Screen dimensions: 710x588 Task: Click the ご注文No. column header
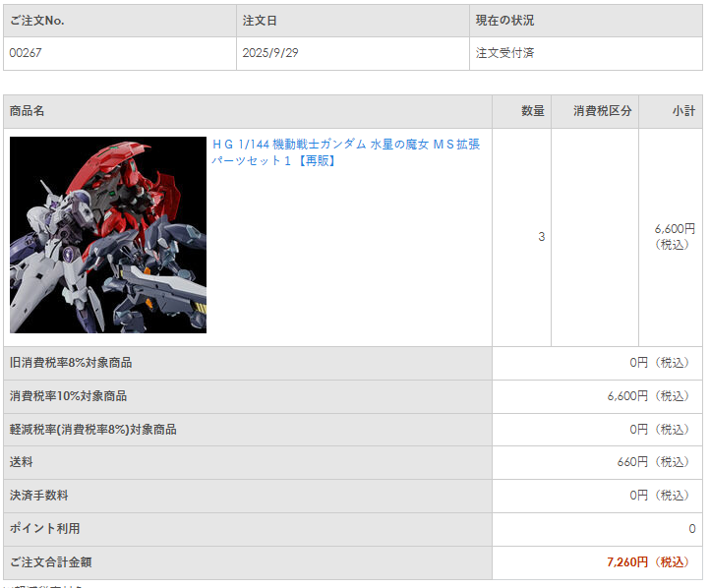tap(37, 21)
